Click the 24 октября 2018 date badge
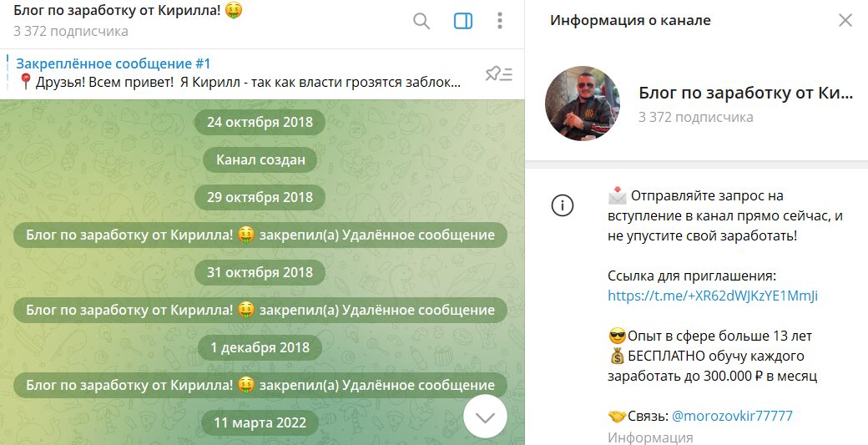Screen dimensions: 868x445 [260, 122]
